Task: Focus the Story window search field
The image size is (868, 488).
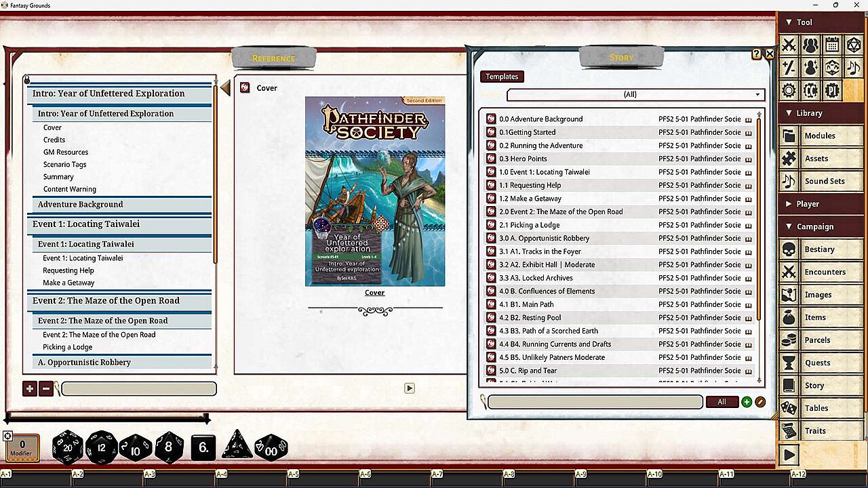Action: (595, 402)
